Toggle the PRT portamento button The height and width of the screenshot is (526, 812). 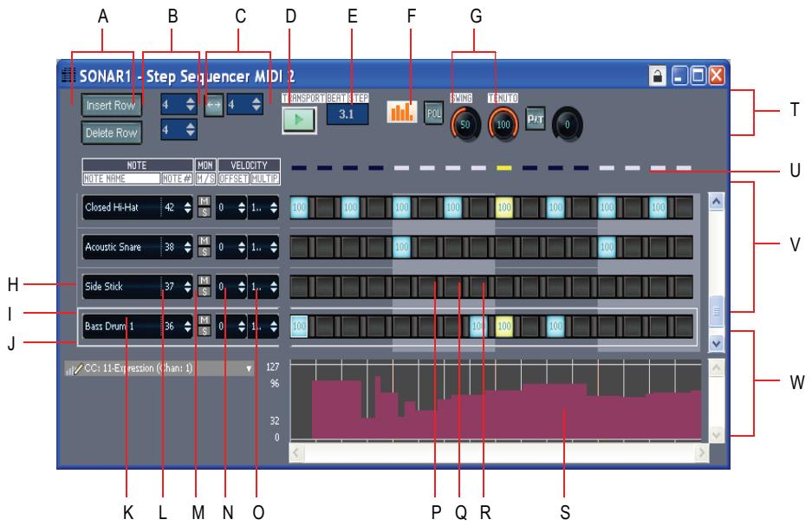[x=536, y=119]
